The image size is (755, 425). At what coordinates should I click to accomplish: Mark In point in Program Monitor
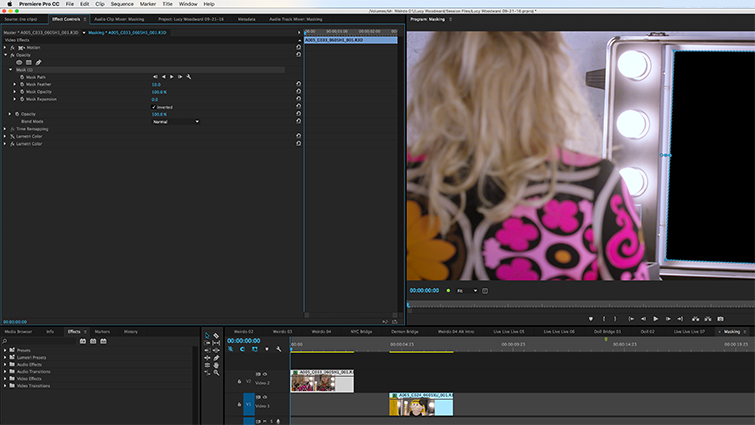(604, 319)
